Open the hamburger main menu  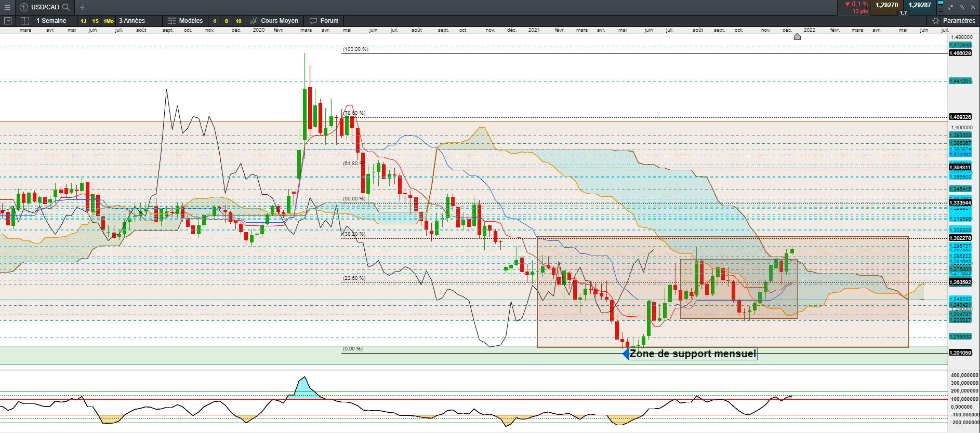[x=7, y=7]
